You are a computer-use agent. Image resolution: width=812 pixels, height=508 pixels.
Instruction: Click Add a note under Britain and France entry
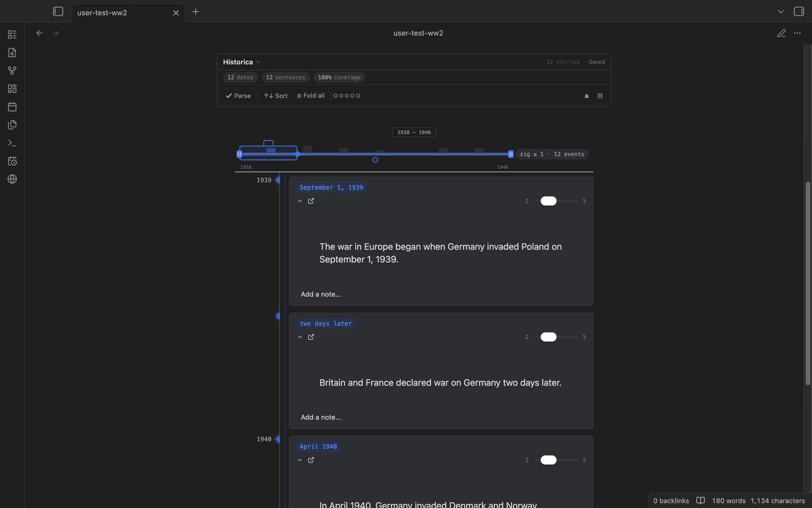[321, 417]
